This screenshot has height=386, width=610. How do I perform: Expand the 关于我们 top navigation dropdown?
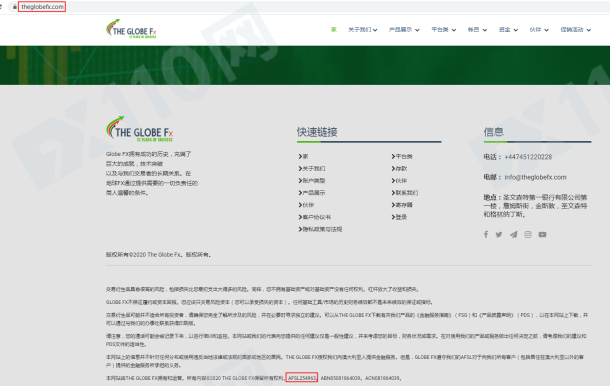[x=363, y=30]
